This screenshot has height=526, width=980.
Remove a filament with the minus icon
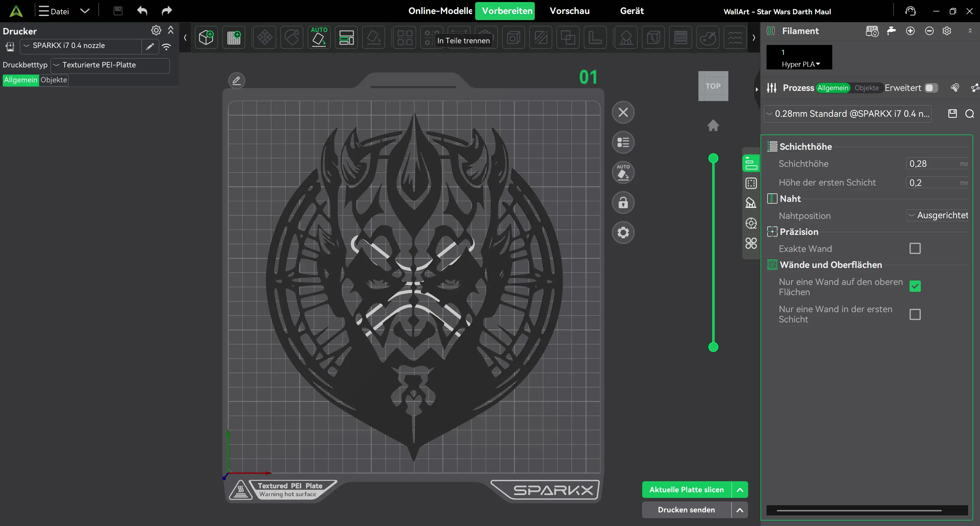(x=929, y=31)
